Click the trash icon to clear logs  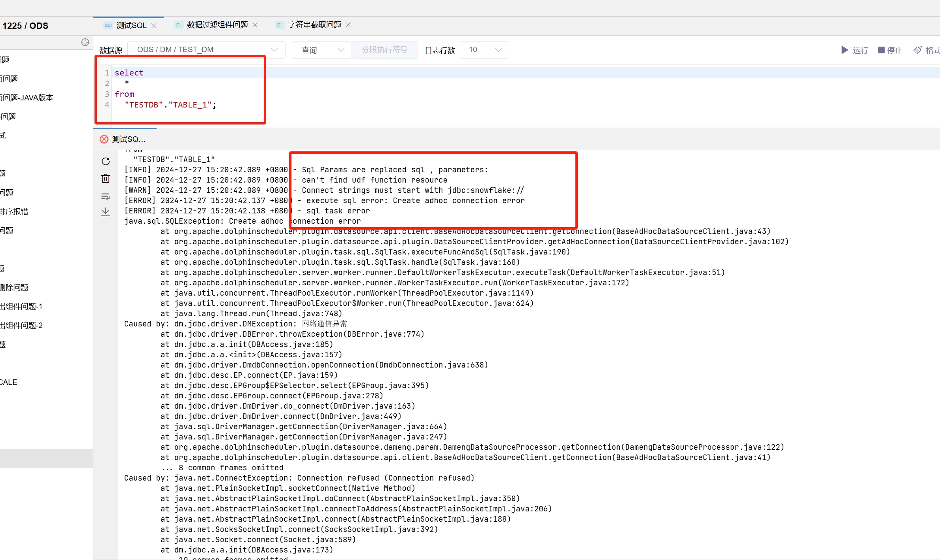pos(106,179)
